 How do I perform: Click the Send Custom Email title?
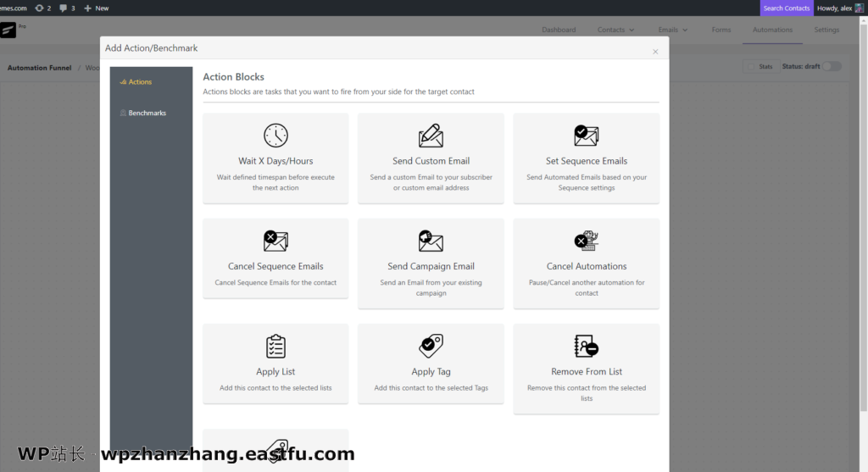pyautogui.click(x=431, y=161)
